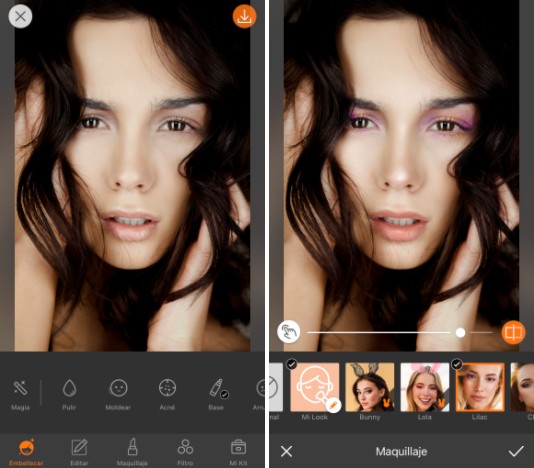Confirm the Maquillaje edit with the checkmark
This screenshot has height=468, width=534.
click(x=516, y=452)
